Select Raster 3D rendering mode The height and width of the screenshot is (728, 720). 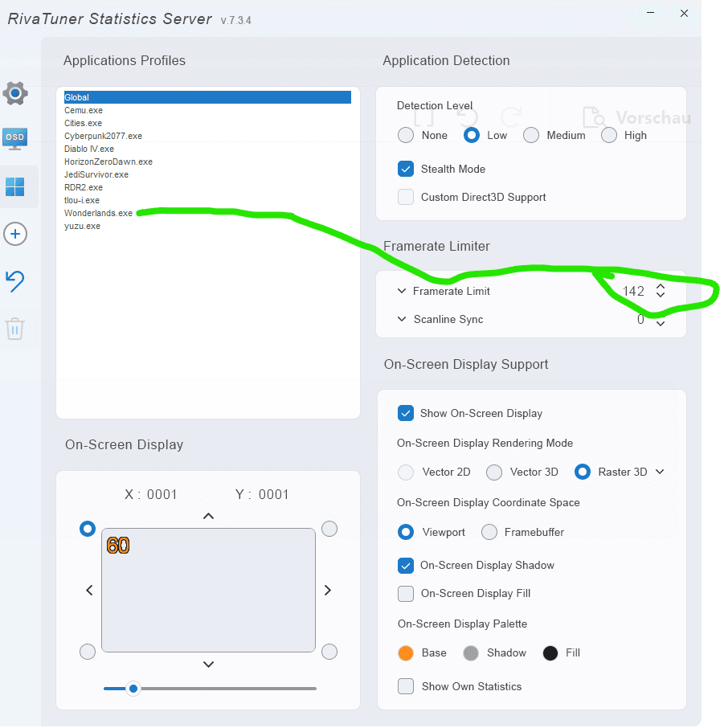pyautogui.click(x=583, y=472)
